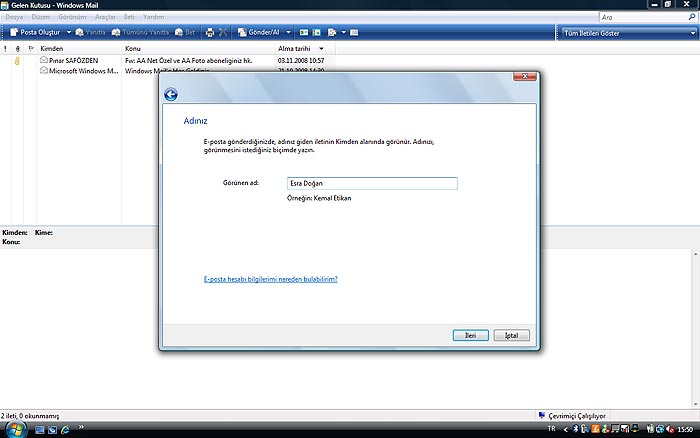Click the attachment paperclip column header
The width and height of the screenshot is (700, 438).
click(x=17, y=48)
